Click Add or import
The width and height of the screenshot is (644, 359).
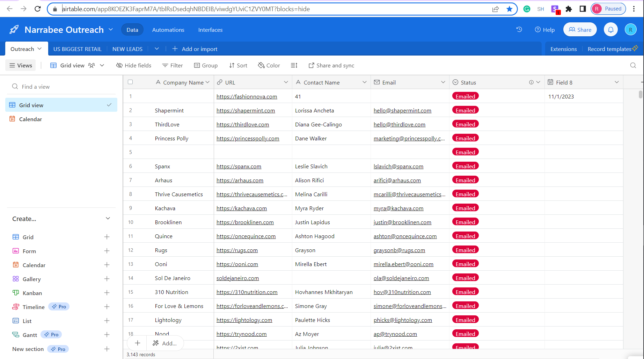tap(195, 49)
